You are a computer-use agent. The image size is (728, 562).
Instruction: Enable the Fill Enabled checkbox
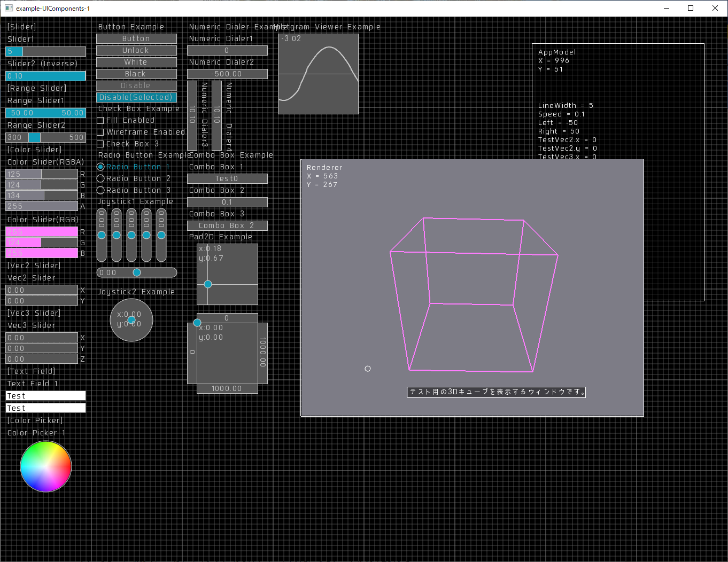[100, 121]
